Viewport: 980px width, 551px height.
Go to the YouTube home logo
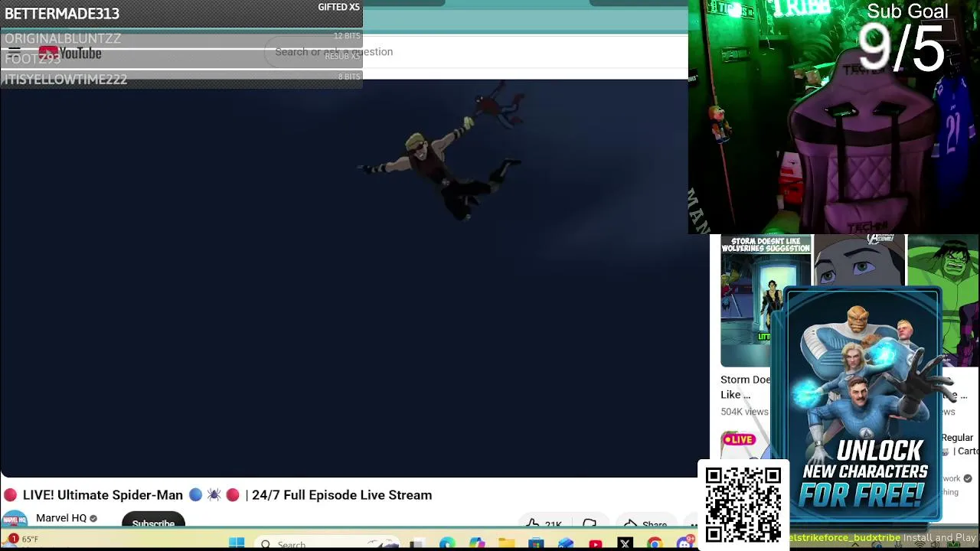(x=70, y=54)
